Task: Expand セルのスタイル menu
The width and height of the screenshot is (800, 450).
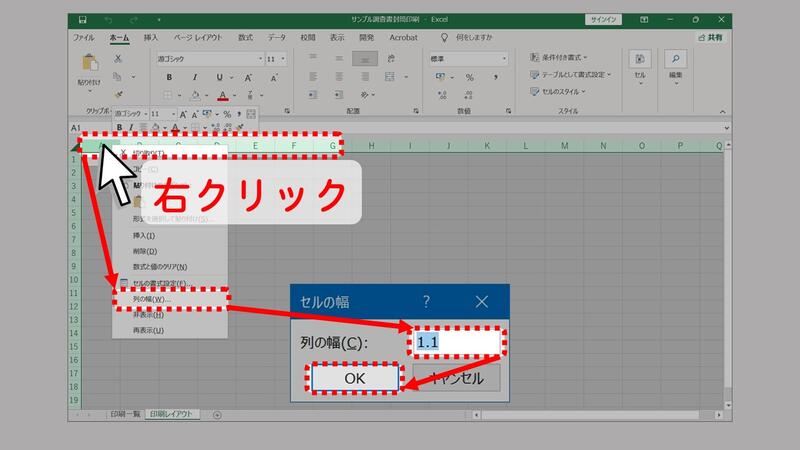Action: (557, 92)
